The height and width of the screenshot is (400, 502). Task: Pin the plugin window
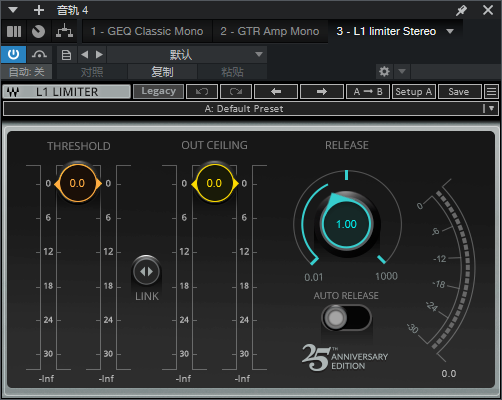462,10
